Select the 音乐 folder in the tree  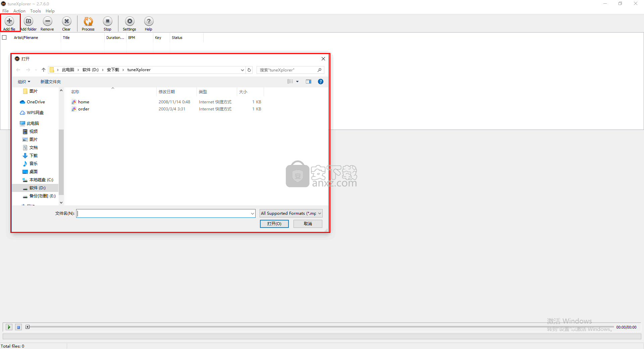(34, 164)
